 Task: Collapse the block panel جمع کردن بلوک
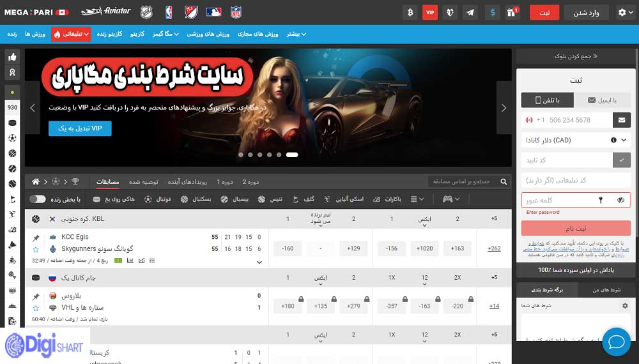point(576,56)
